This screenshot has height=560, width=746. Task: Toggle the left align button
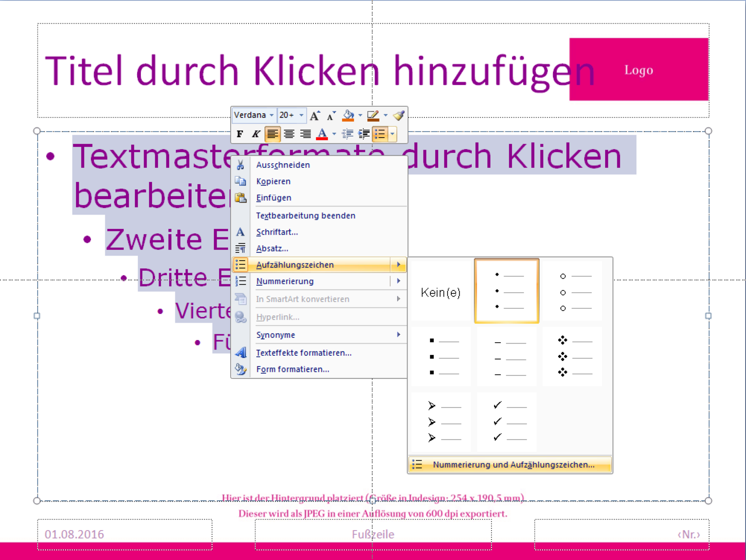pyautogui.click(x=272, y=134)
